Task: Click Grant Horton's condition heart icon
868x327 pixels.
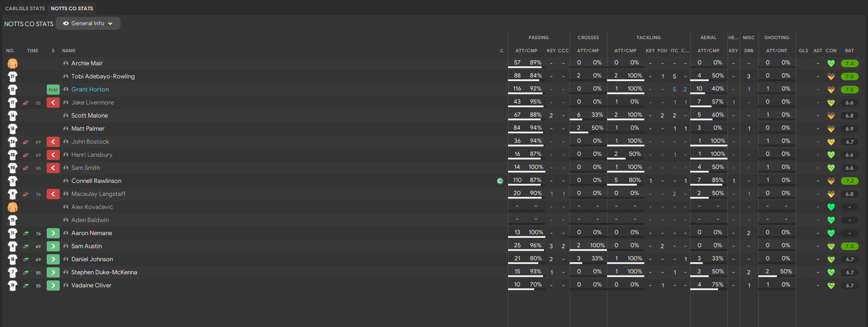Action: click(831, 90)
